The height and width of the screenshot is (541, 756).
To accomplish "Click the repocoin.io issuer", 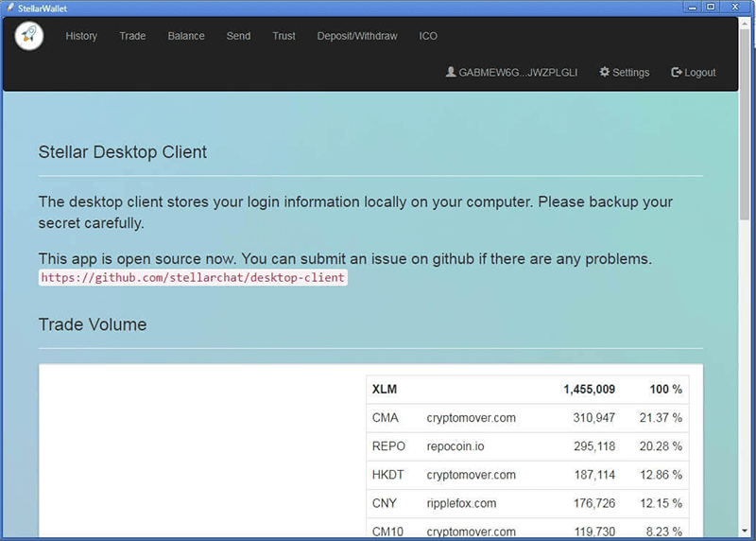I will click(x=455, y=446).
